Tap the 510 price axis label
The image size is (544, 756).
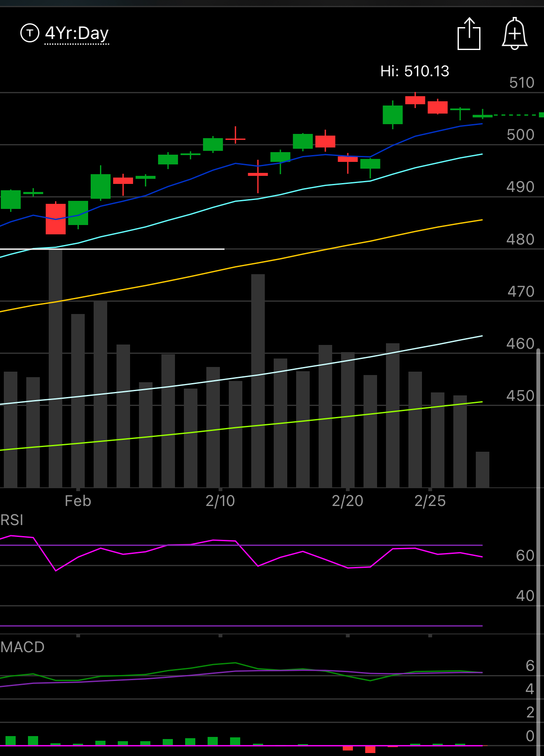point(522,83)
